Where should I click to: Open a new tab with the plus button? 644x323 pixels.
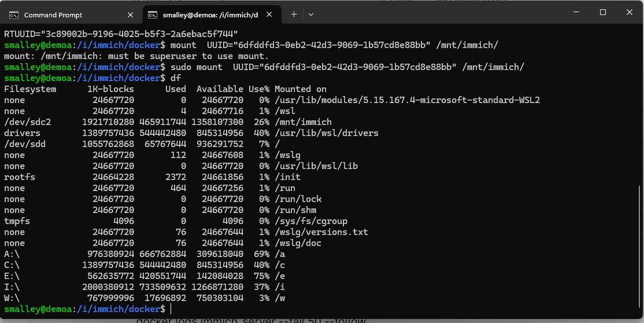tap(294, 14)
